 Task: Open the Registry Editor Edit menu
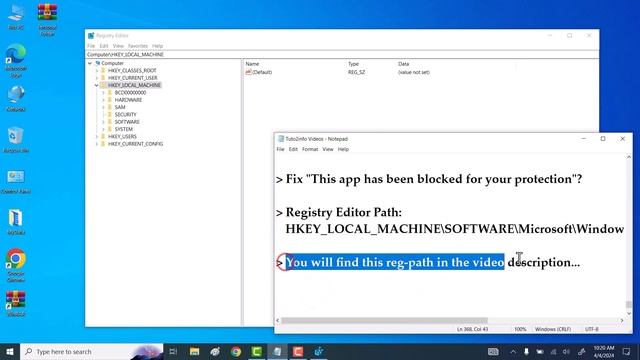104,46
